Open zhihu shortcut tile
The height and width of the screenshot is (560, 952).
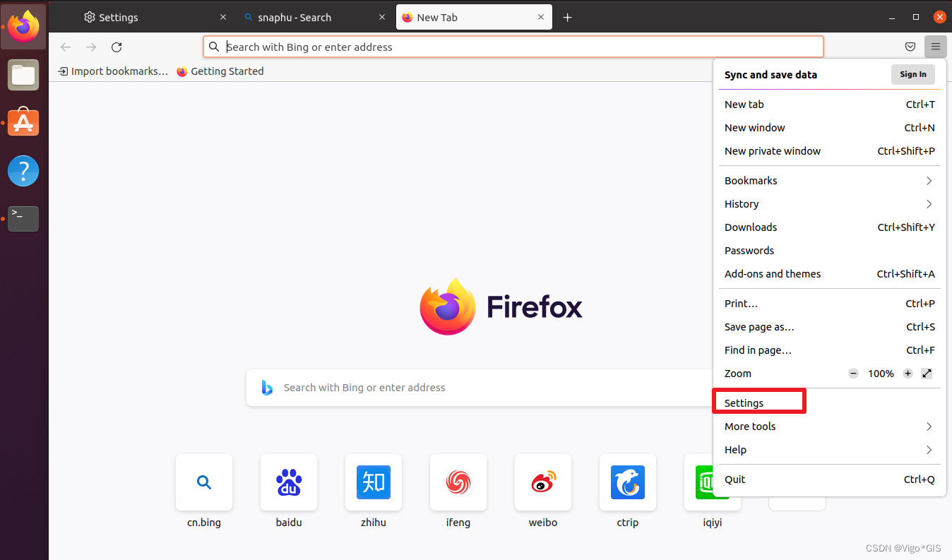point(374,482)
